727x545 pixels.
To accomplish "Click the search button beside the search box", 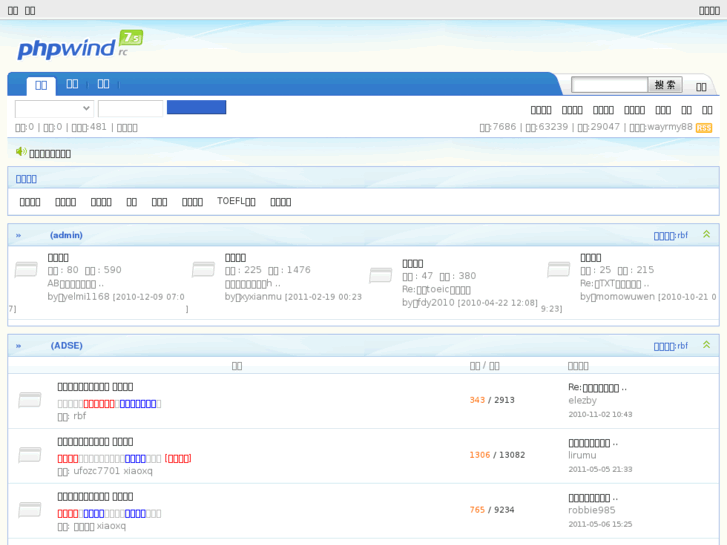I will [665, 85].
